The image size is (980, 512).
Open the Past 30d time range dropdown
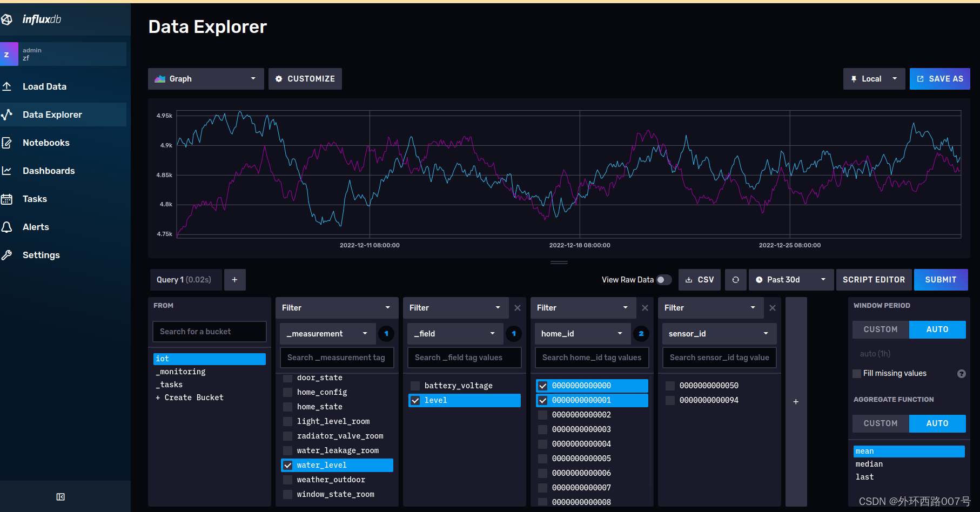coord(791,280)
